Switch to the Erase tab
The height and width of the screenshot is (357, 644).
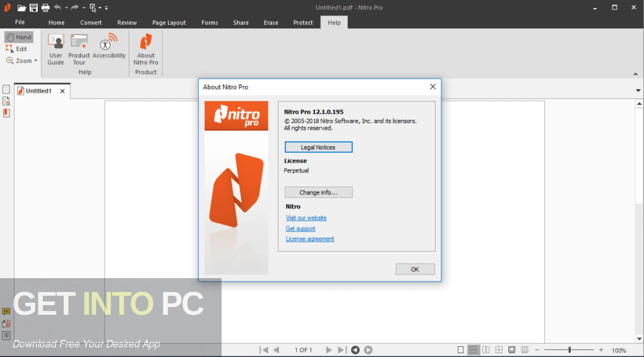[271, 23]
